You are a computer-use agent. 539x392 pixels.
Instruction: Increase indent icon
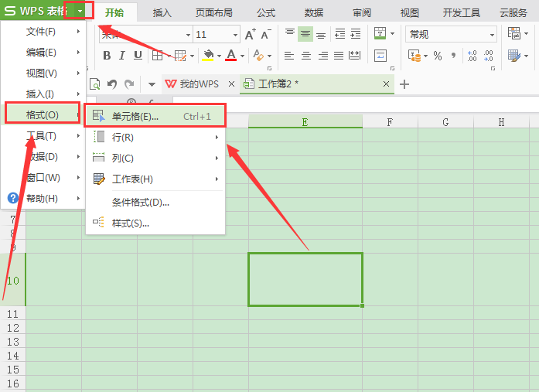click(x=356, y=34)
